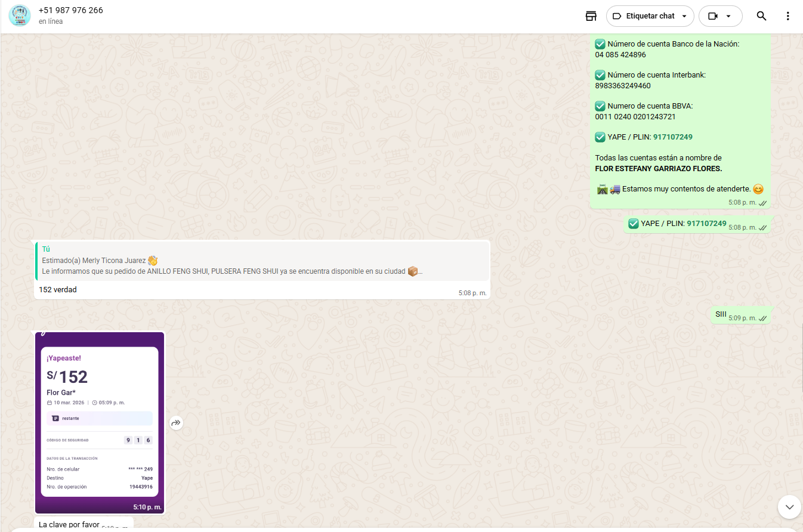
Task: Click phone number +51 987 976 266 header
Action: pyautogui.click(x=70, y=10)
